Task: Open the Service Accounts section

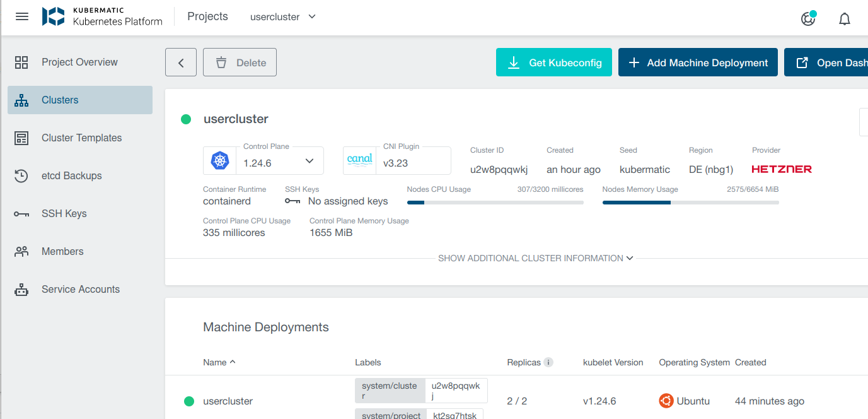Action: [x=81, y=289]
